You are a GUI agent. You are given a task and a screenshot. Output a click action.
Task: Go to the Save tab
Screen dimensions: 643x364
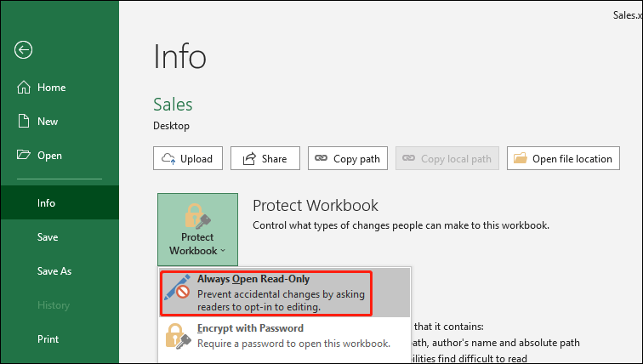point(48,237)
